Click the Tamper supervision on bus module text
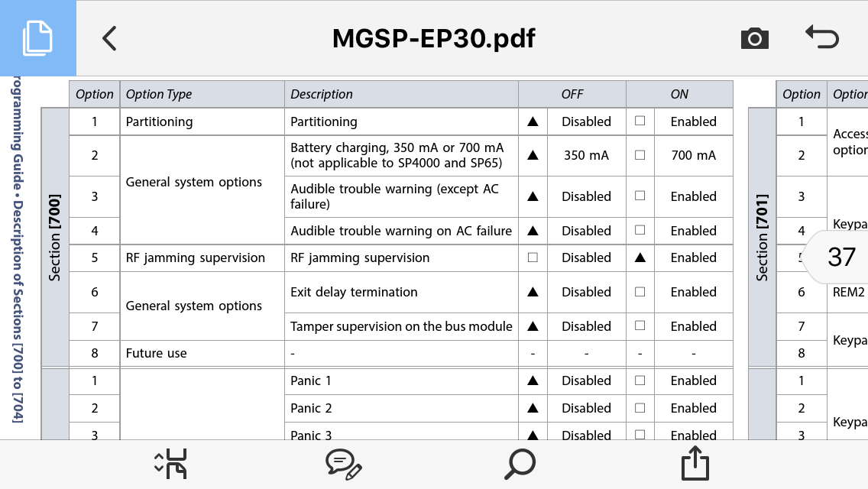 401,326
